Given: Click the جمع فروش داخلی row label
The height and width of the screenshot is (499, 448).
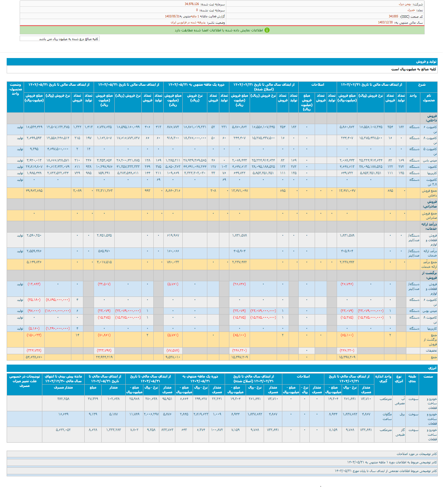Looking at the screenshot, I should [429, 193].
